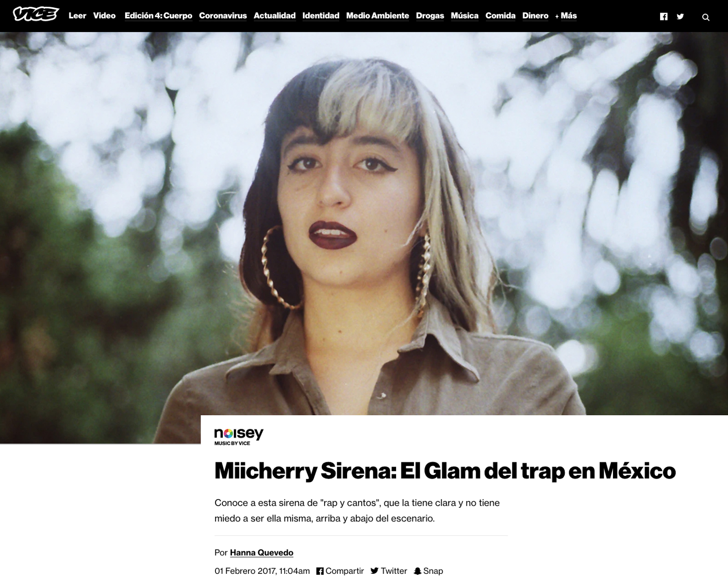
Task: Click the Noisey Music by Vice logo
Action: click(239, 436)
